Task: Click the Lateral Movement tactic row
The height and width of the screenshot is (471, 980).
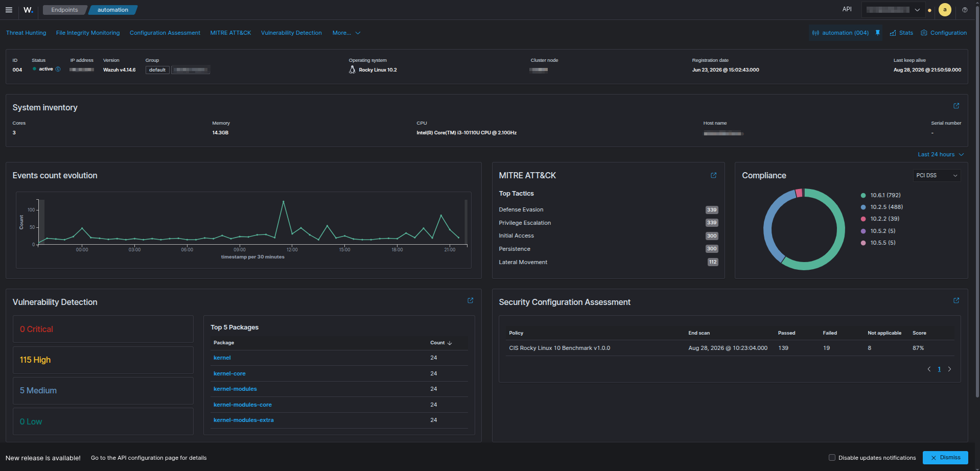Action: [x=608, y=262]
